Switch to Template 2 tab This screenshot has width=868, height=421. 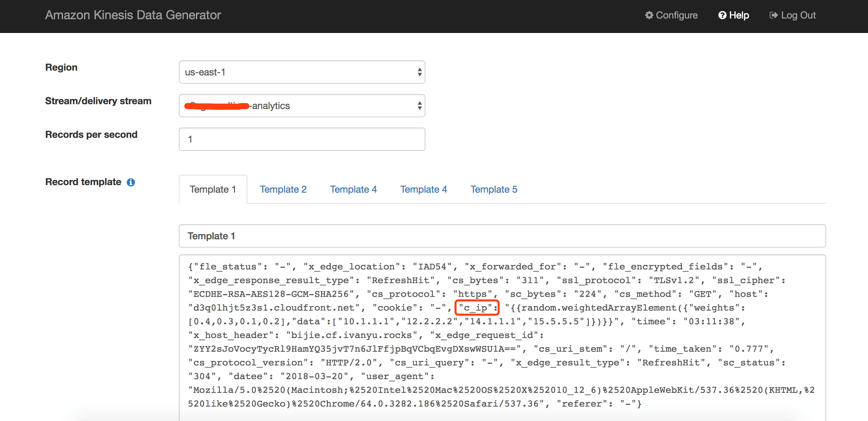[x=283, y=189]
